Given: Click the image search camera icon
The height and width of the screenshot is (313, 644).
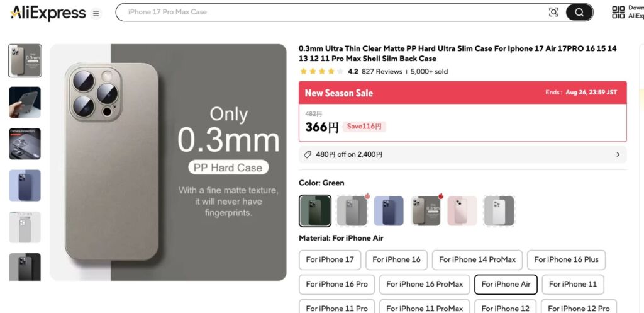Looking at the screenshot, I should [x=553, y=13].
